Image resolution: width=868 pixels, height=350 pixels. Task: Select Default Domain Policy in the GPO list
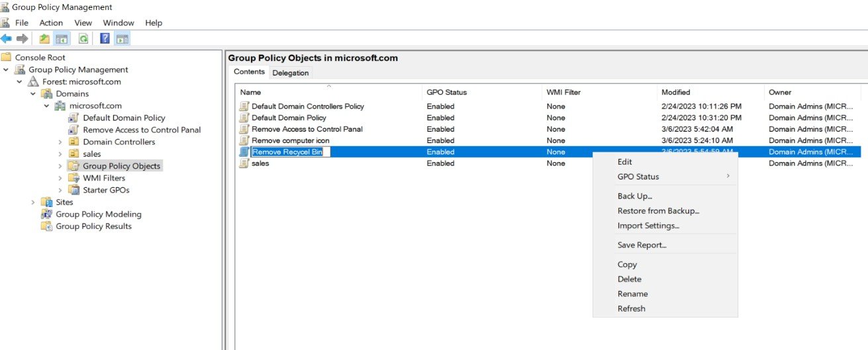[548, 117]
